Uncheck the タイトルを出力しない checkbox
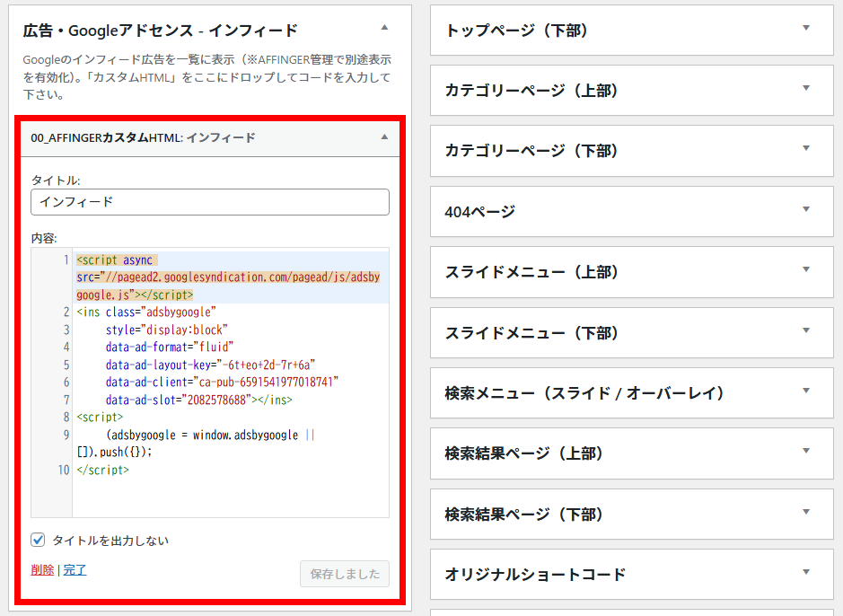This screenshot has height=616, width=843. (x=38, y=540)
